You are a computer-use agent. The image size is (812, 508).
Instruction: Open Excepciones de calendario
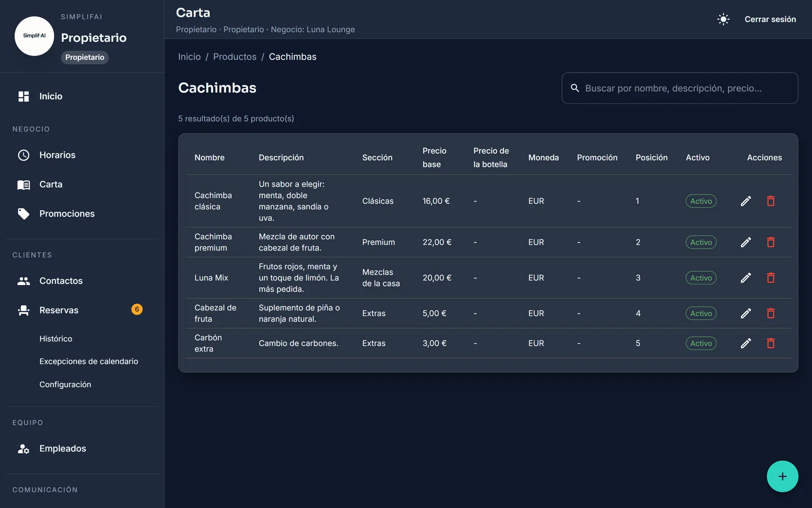tap(89, 361)
